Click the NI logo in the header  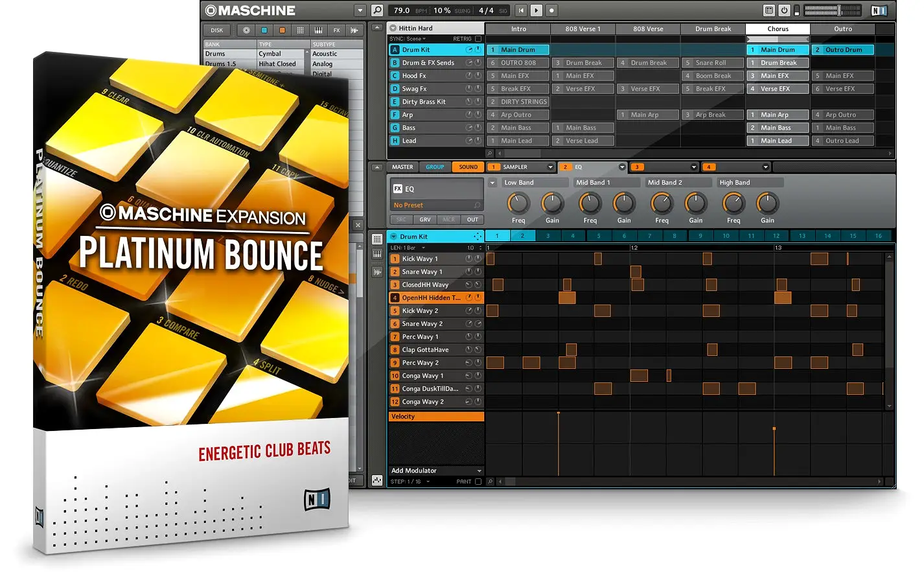879,10
